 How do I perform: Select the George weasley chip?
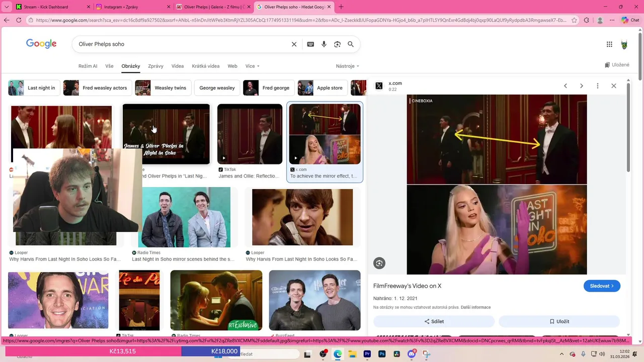click(x=217, y=87)
